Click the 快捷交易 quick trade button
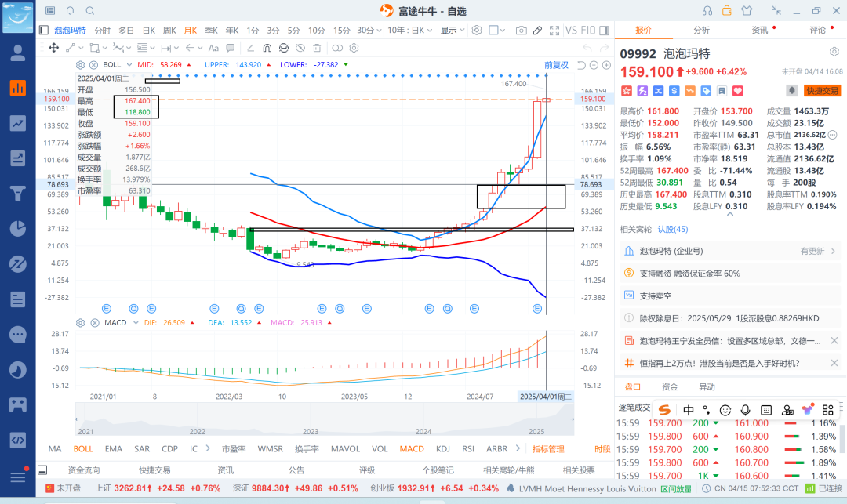 click(822, 91)
